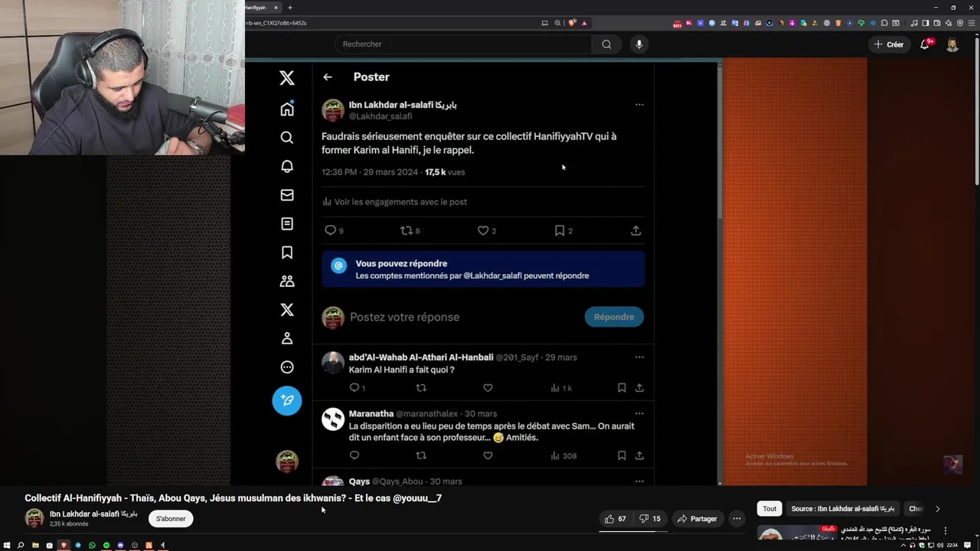Click Brave Shields lion icon in address bar
This screenshot has height=551, width=980.
[x=571, y=23]
